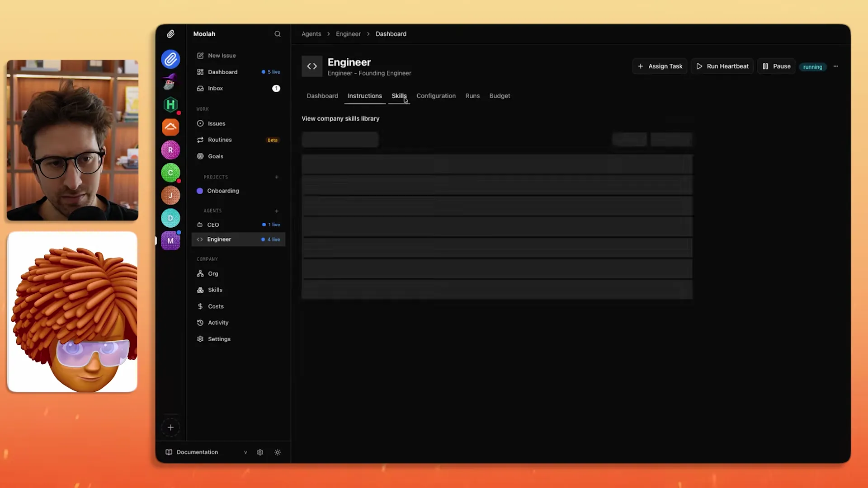Switch to the Configuration tab

[x=436, y=96]
